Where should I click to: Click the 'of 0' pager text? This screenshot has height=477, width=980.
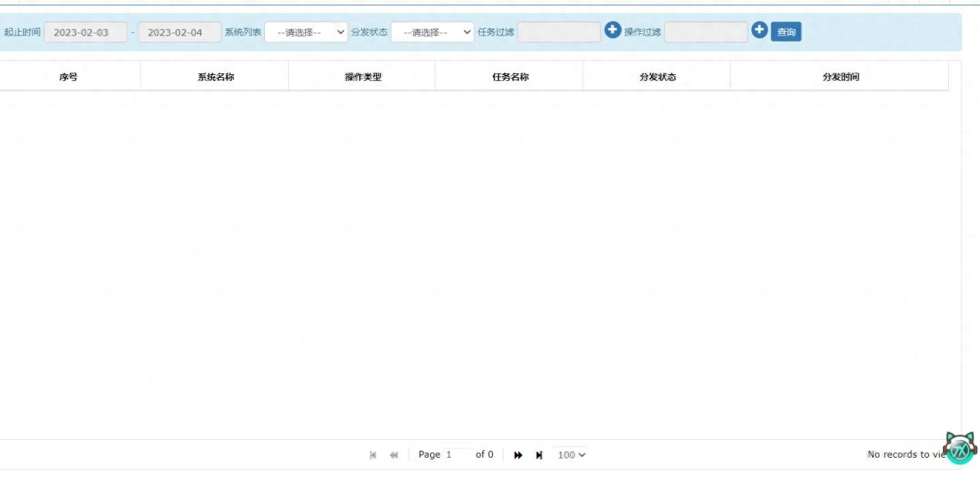tap(484, 455)
